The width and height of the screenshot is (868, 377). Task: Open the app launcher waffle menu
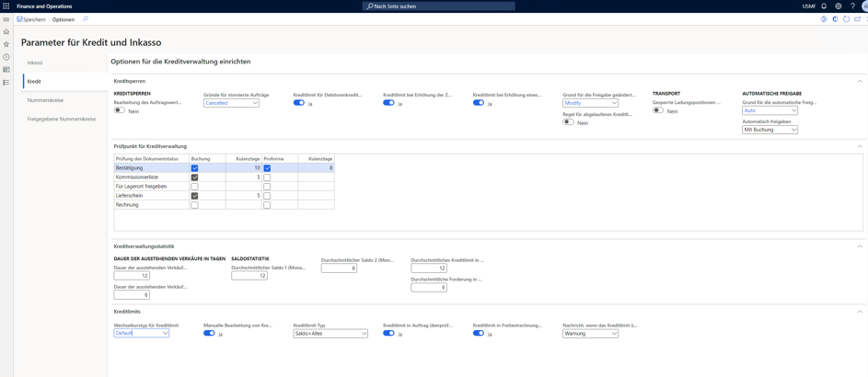(x=6, y=6)
